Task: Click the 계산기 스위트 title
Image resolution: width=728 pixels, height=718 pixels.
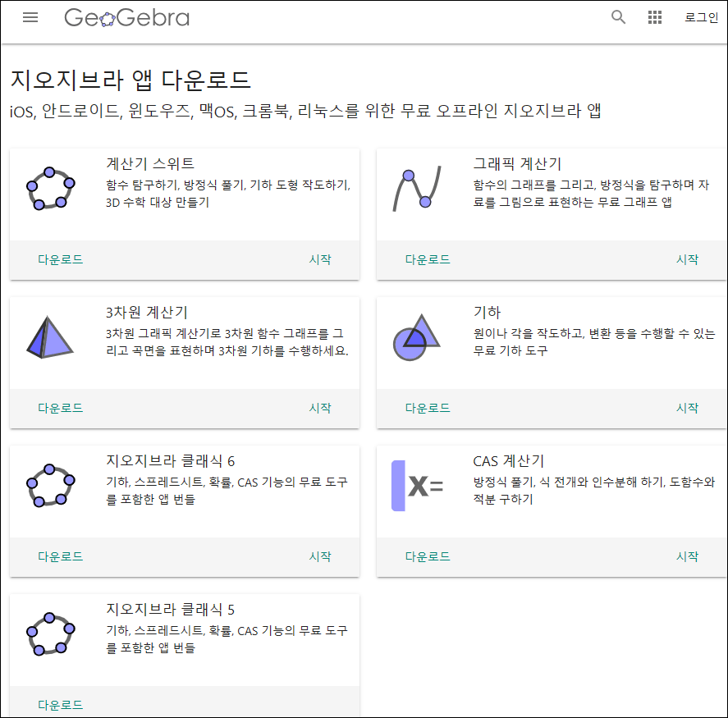Action: [x=150, y=164]
